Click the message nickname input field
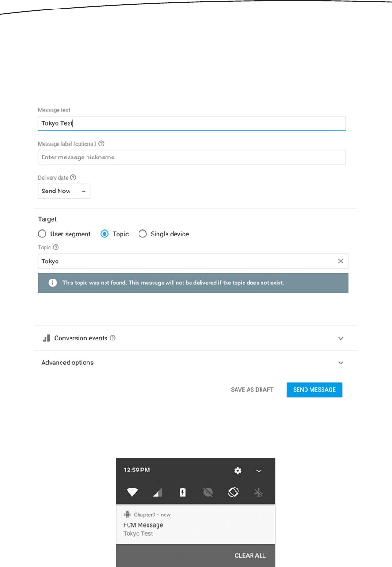The height and width of the screenshot is (567, 392). point(192,157)
